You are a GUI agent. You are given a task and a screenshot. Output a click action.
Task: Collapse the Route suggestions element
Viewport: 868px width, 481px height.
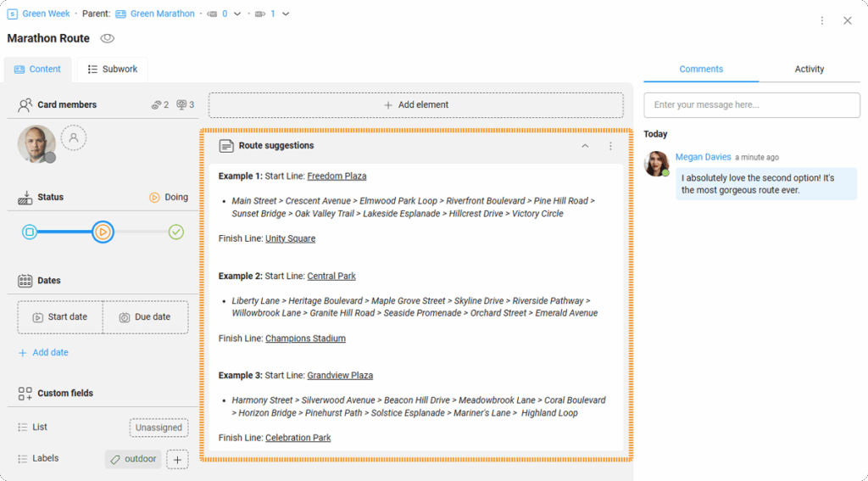click(x=585, y=146)
